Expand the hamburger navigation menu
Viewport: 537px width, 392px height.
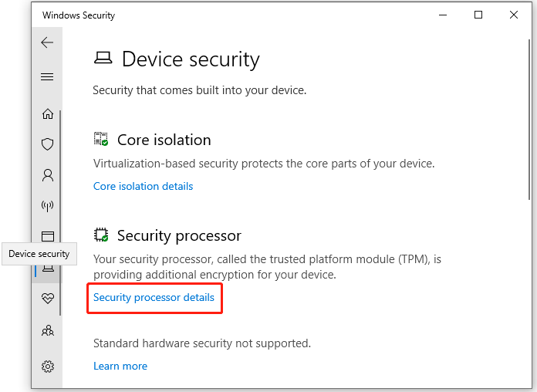click(48, 76)
